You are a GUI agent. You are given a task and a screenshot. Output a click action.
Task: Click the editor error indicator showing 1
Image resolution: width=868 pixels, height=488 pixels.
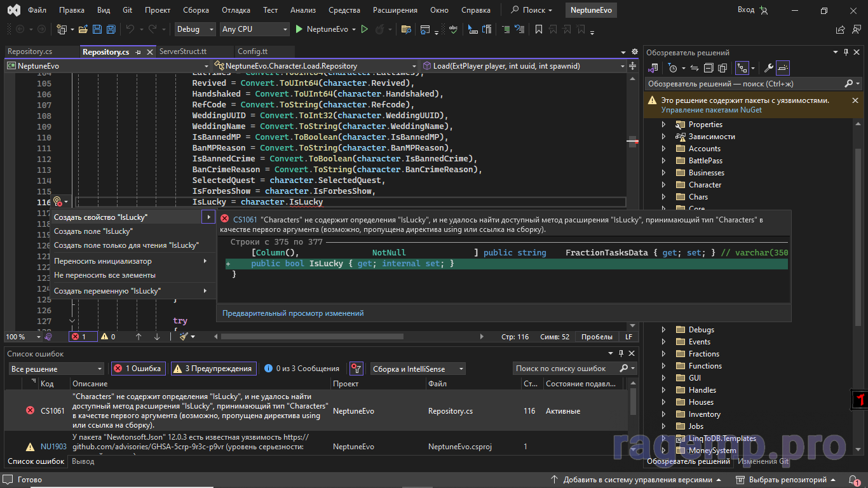pyautogui.click(x=83, y=337)
